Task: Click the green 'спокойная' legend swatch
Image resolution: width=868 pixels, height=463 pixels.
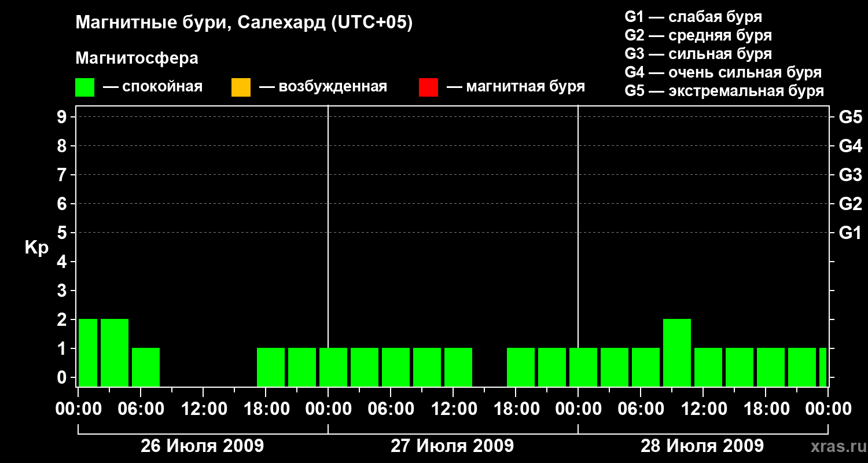Action: [x=84, y=87]
